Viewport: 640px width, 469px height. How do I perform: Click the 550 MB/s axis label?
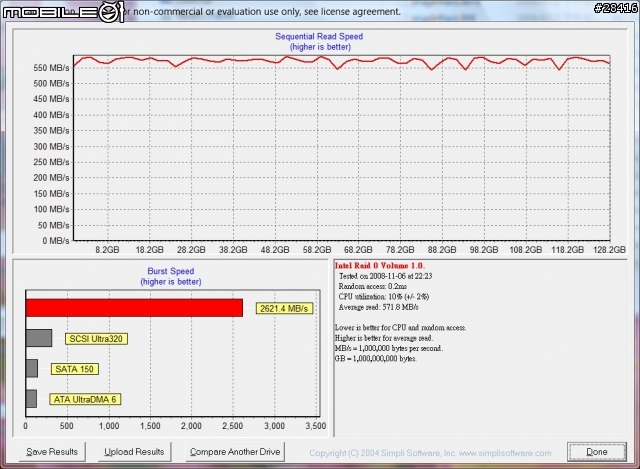[x=51, y=68]
